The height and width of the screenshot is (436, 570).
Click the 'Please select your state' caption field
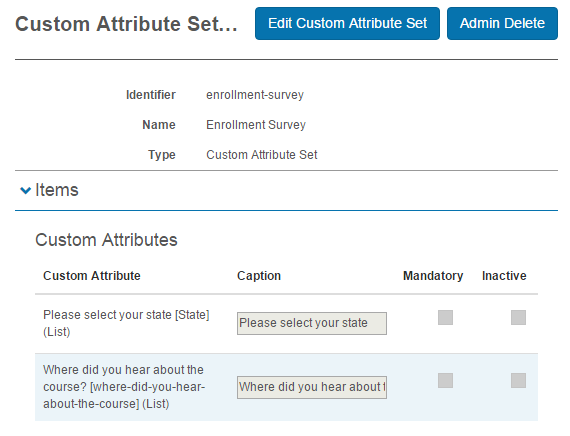tap(312, 323)
